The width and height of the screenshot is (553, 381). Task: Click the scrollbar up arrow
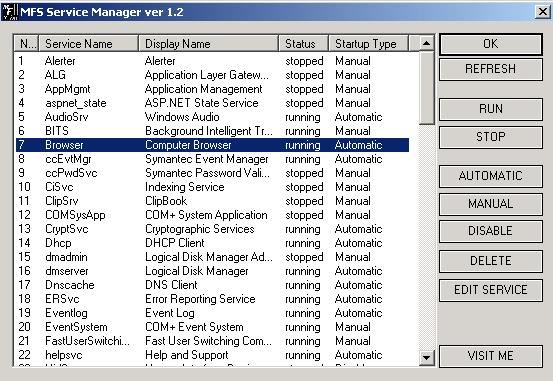tap(426, 43)
